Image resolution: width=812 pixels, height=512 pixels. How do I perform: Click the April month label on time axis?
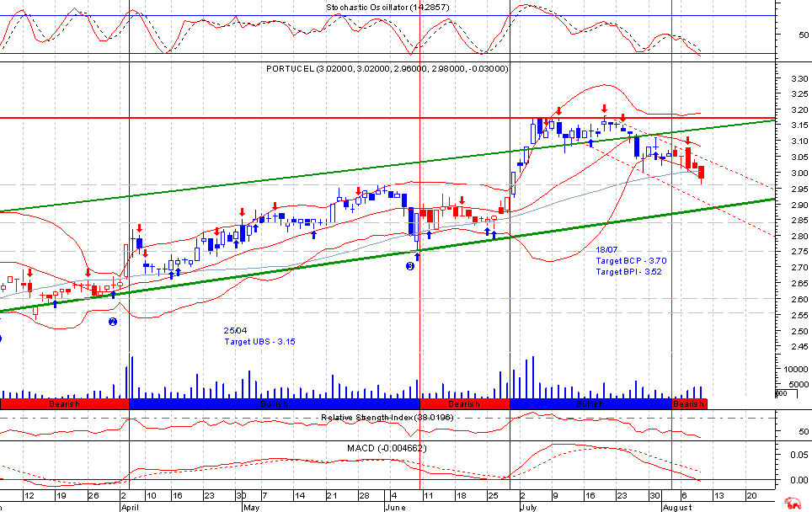coord(130,507)
